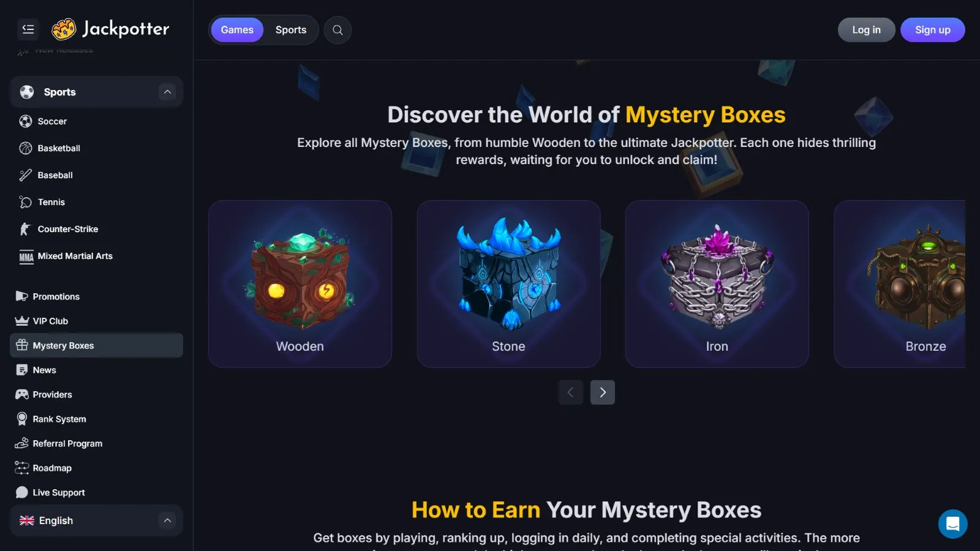
Task: Open search with the magnifier icon
Action: 337,30
